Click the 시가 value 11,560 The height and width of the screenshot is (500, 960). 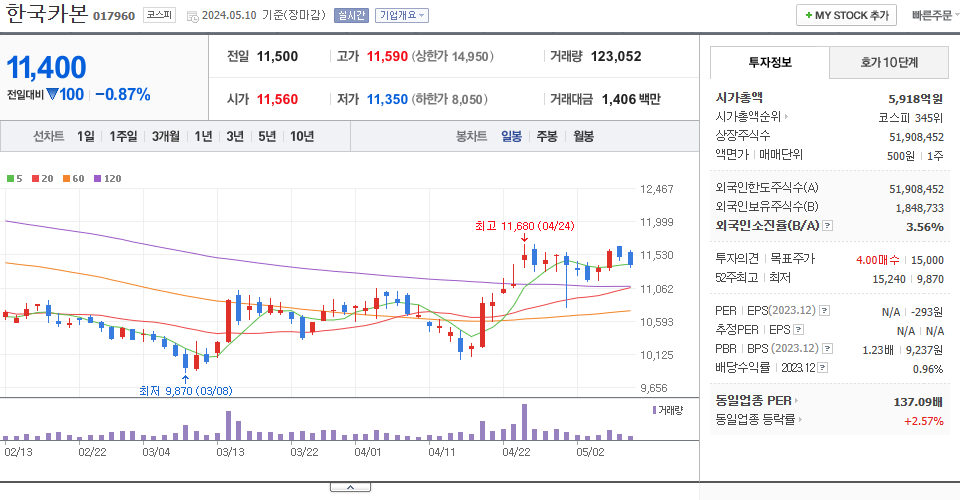277,99
